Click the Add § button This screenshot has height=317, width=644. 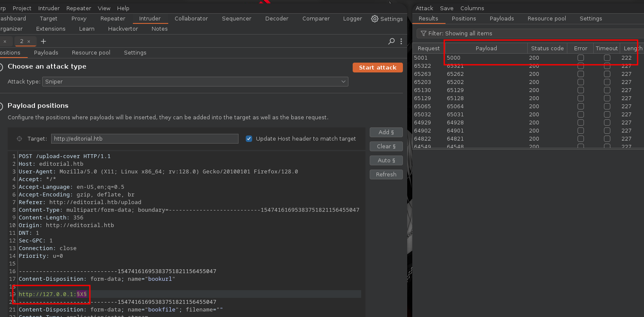click(x=386, y=132)
